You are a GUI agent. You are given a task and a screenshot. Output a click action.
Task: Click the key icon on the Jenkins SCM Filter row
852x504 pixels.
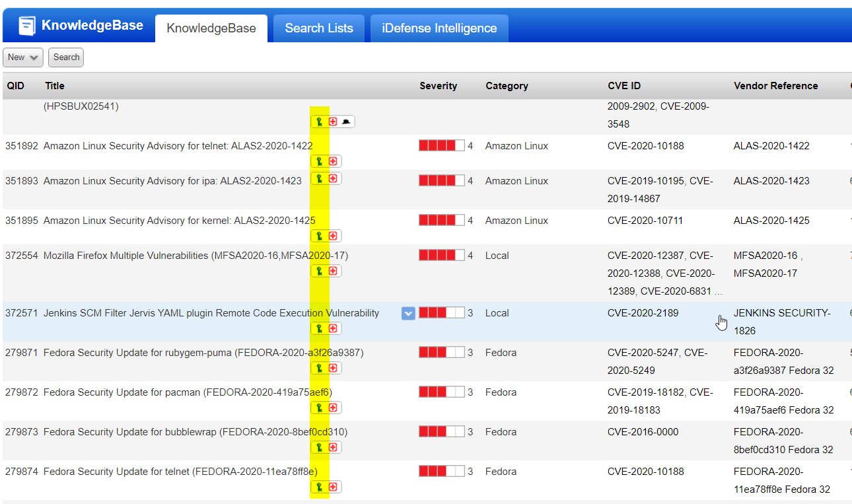318,328
